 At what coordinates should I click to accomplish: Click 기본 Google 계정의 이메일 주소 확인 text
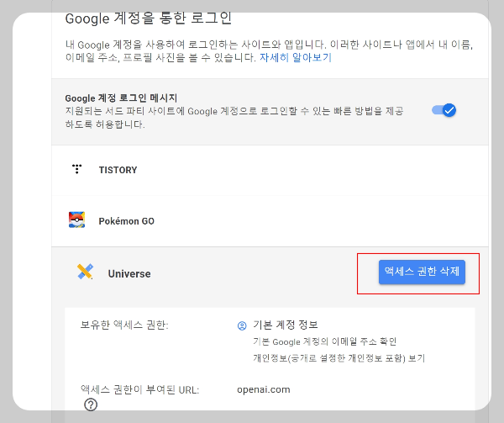324,341
